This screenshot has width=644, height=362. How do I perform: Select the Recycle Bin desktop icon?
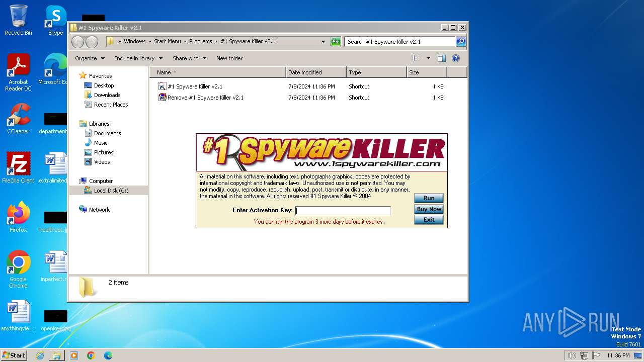point(18,21)
